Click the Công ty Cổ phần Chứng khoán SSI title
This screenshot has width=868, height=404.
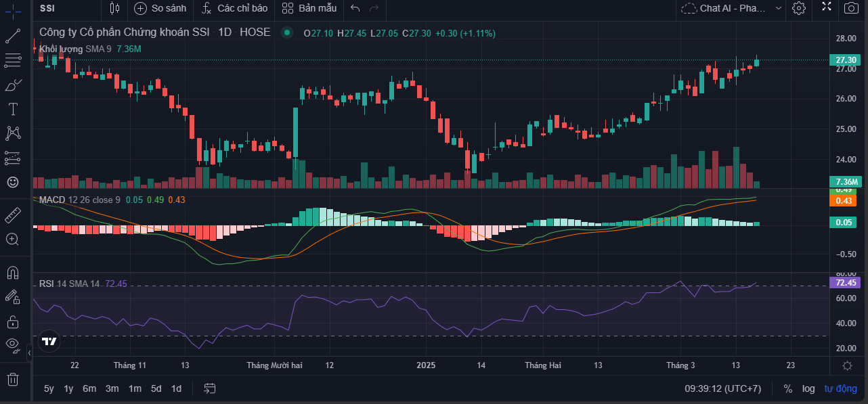125,32
